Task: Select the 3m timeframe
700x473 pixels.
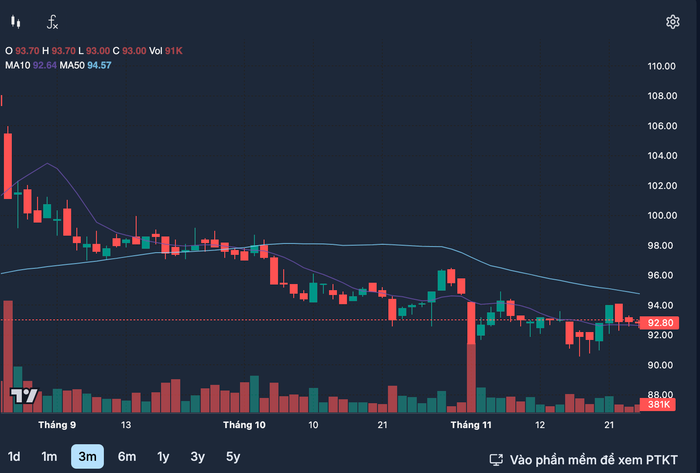Action: pyautogui.click(x=88, y=456)
